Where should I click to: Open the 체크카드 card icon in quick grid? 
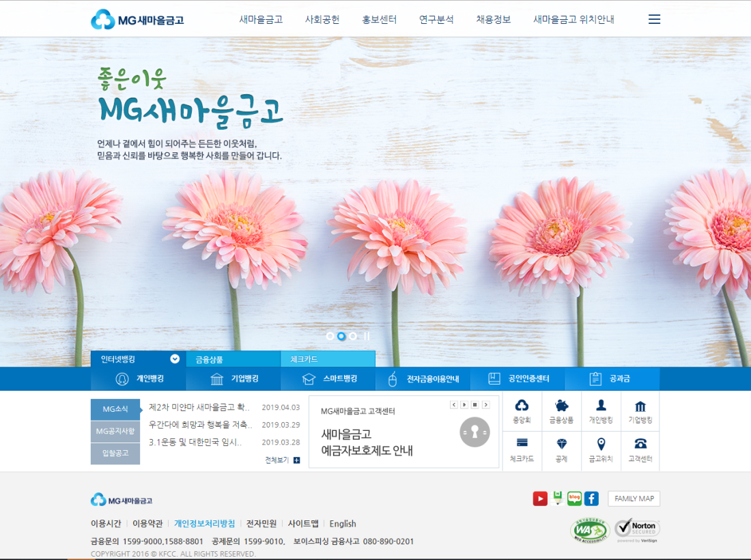tap(522, 450)
